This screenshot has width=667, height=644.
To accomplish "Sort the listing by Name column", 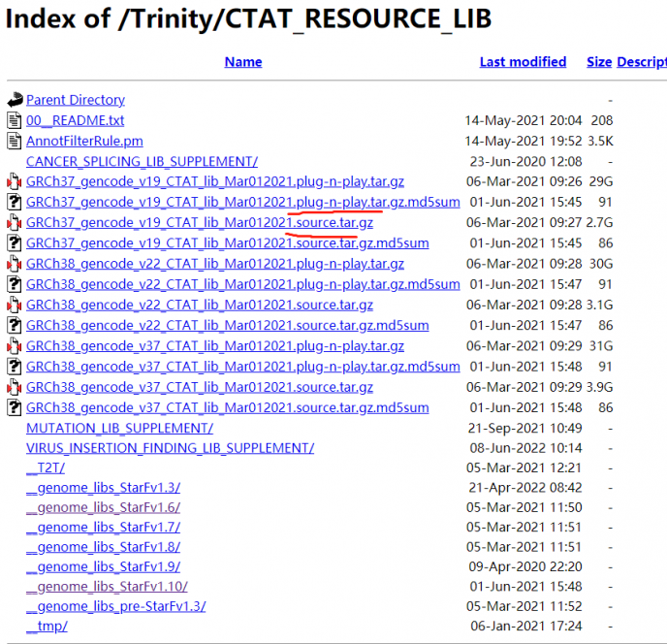I will tap(243, 62).
